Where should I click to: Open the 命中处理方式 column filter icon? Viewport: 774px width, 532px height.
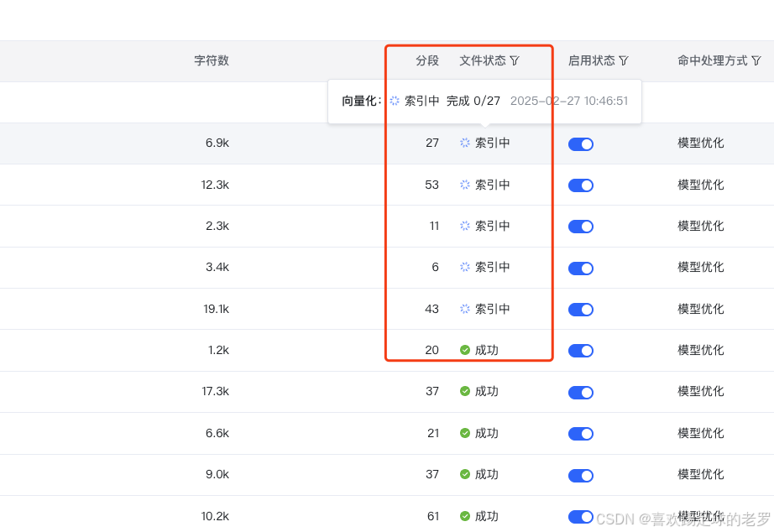tap(756, 60)
